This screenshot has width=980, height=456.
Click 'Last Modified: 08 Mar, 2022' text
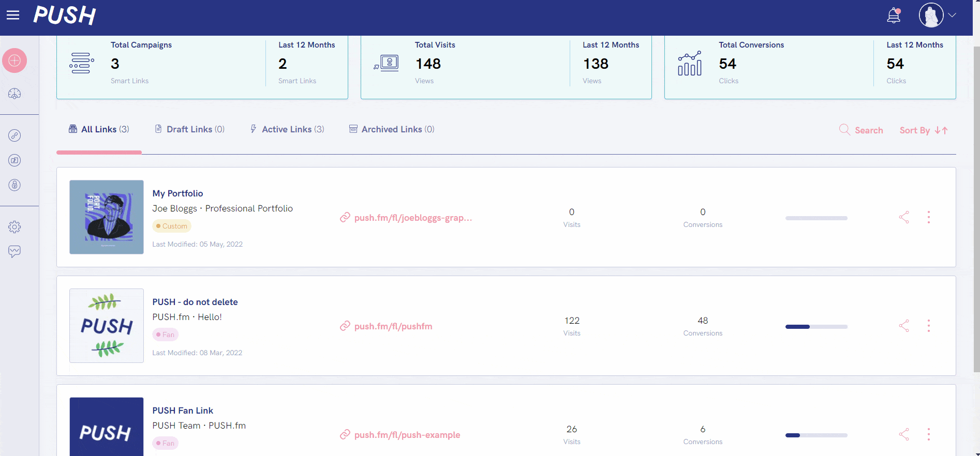pos(197,353)
